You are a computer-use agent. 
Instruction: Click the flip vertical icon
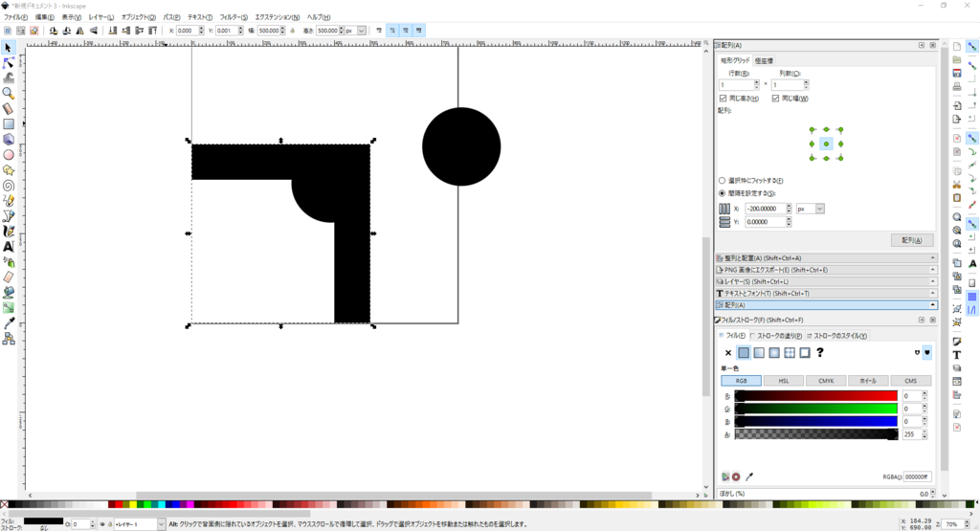tap(93, 30)
